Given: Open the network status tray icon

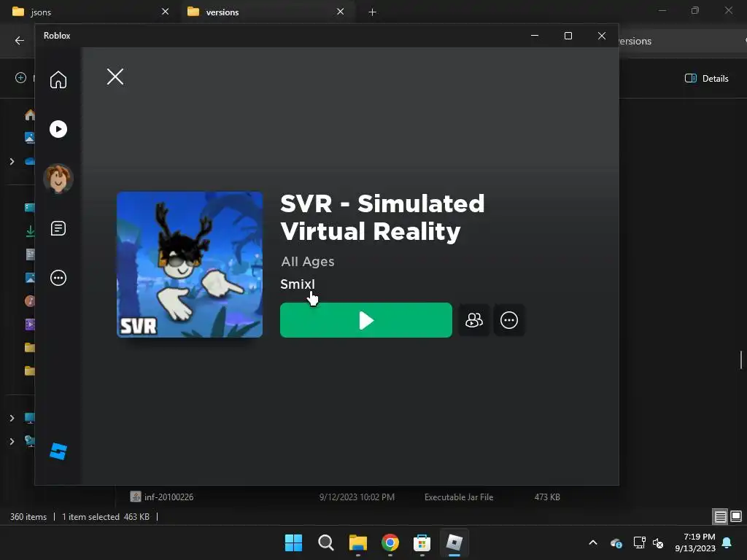Looking at the screenshot, I should (x=639, y=542).
